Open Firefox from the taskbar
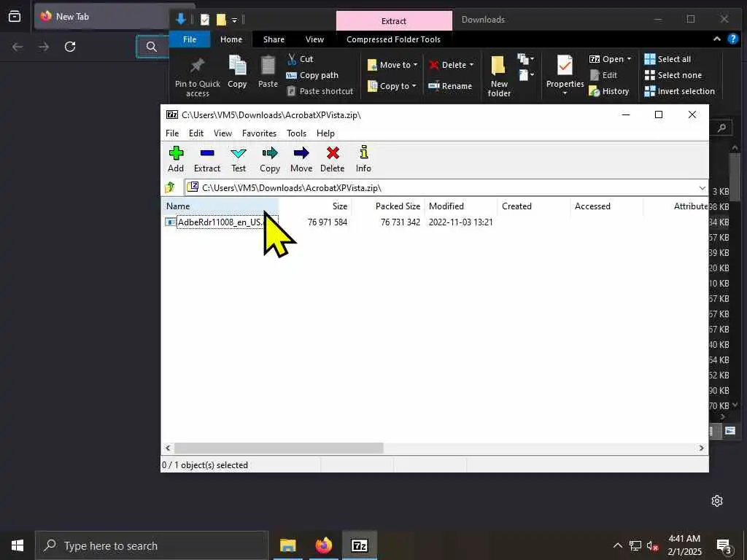 323,545
